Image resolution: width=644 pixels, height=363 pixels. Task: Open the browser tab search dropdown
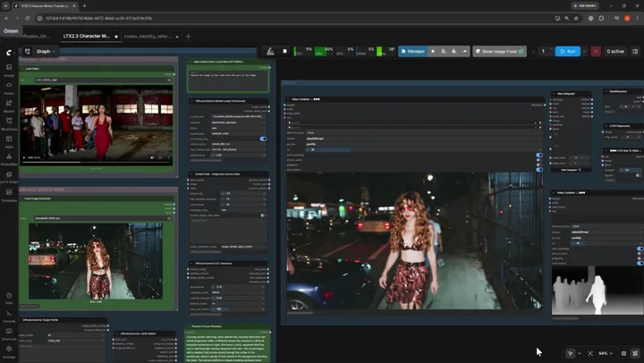coord(5,5)
